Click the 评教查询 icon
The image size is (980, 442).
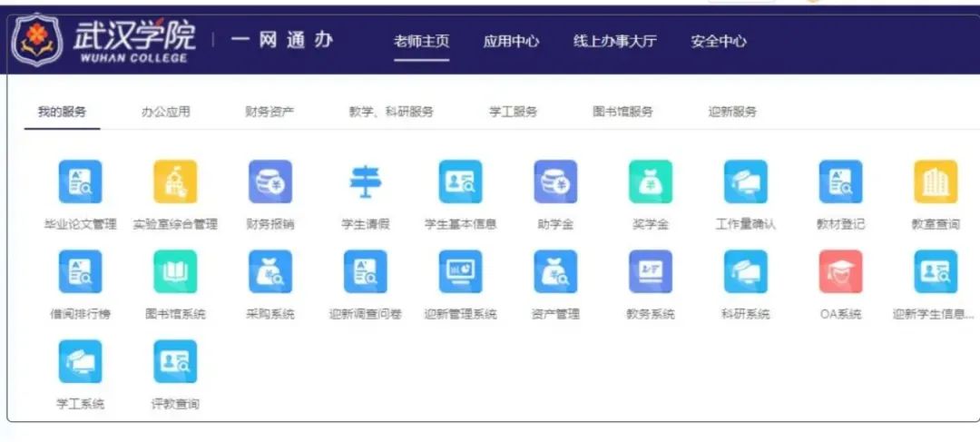[x=175, y=362]
